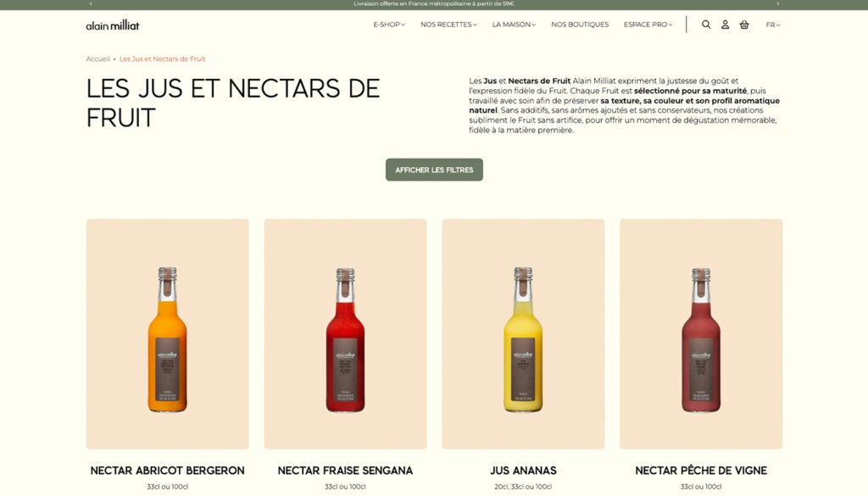Click previous arrow in announcement bar
This screenshot has height=496, width=868.
pyautogui.click(x=90, y=4)
